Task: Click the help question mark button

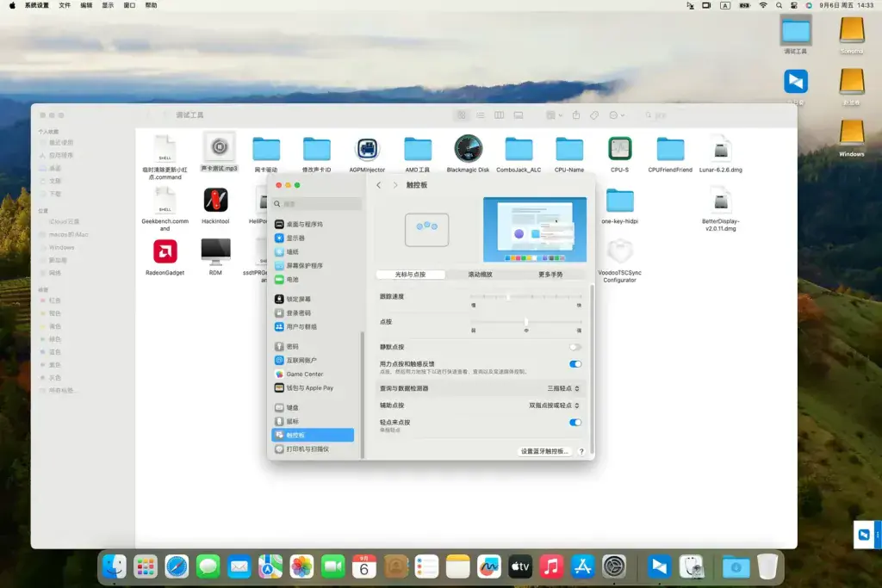Action: (x=581, y=451)
